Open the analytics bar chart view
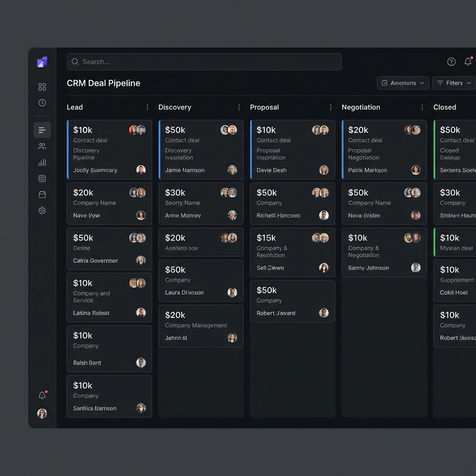Viewport: 476px width, 476px height. click(42, 162)
